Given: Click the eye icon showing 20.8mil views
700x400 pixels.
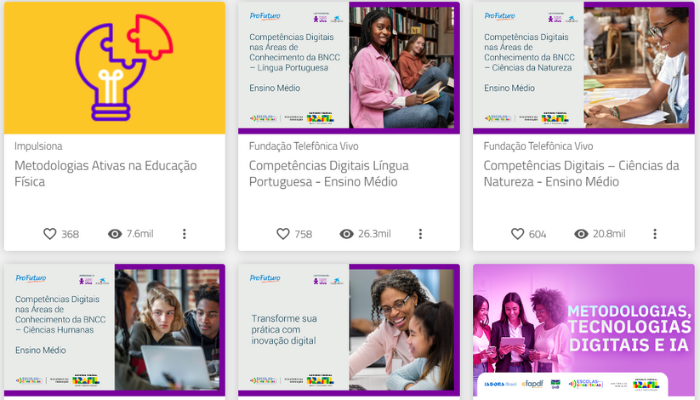Looking at the screenshot, I should (581, 234).
